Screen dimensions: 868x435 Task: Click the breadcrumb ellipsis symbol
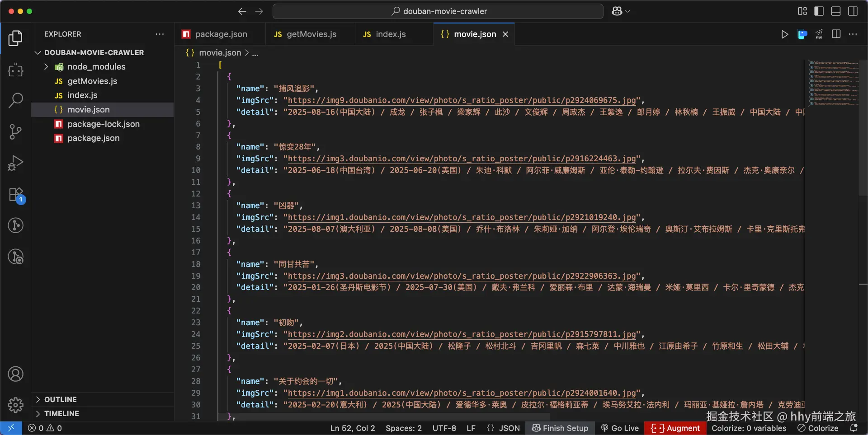(x=255, y=53)
